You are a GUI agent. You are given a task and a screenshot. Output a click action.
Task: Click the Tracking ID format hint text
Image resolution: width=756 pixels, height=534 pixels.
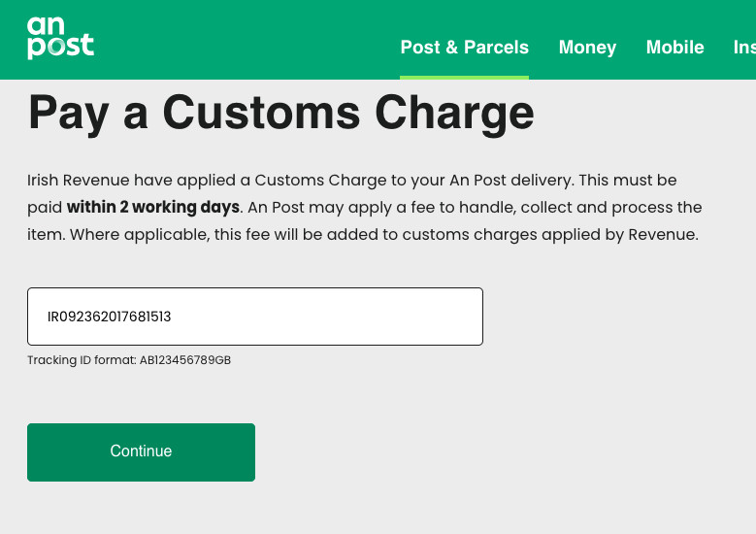click(x=82, y=360)
